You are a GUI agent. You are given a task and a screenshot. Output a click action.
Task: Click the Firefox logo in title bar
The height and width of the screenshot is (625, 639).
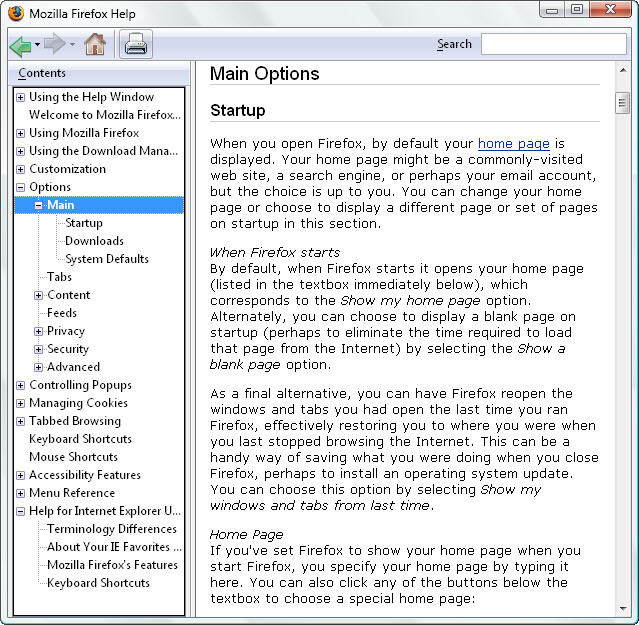click(16, 13)
